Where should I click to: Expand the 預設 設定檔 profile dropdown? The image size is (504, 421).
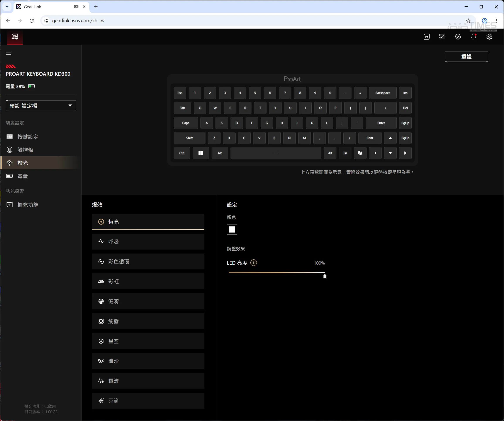41,106
